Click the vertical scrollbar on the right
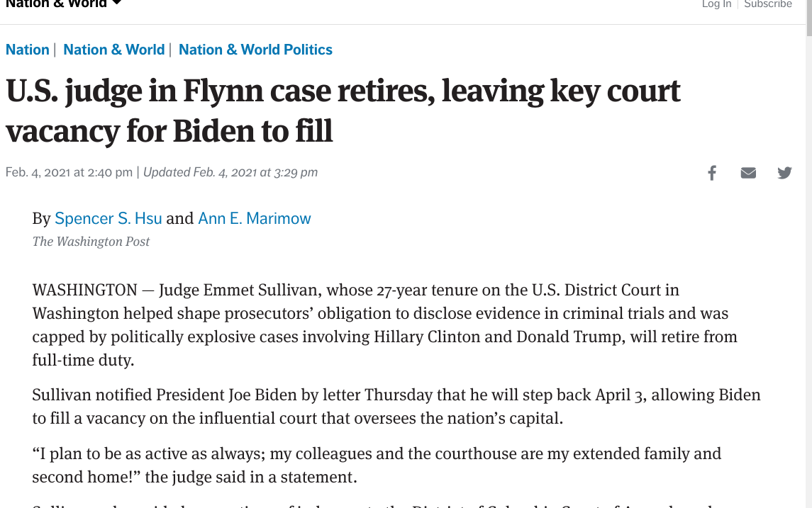 pos(809,254)
